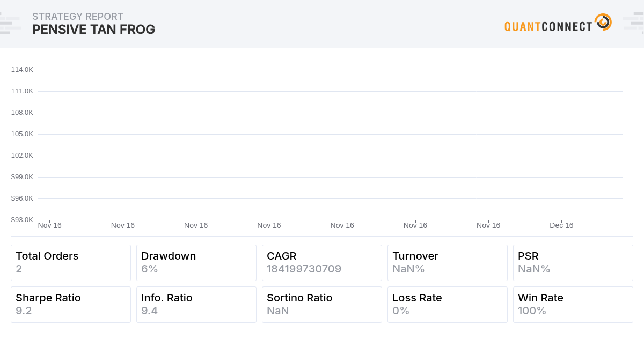
Task: Click the STRATEGY REPORT heading
Action: [x=78, y=17]
